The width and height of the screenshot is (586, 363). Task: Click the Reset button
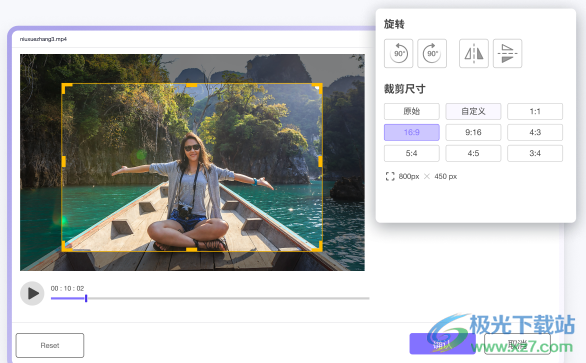[x=50, y=345]
